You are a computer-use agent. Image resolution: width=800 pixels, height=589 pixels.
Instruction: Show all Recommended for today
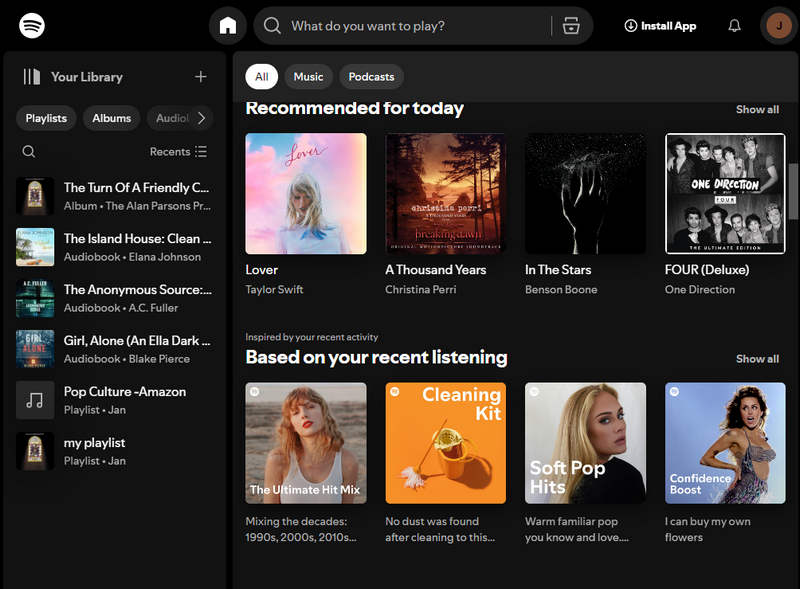(x=757, y=109)
